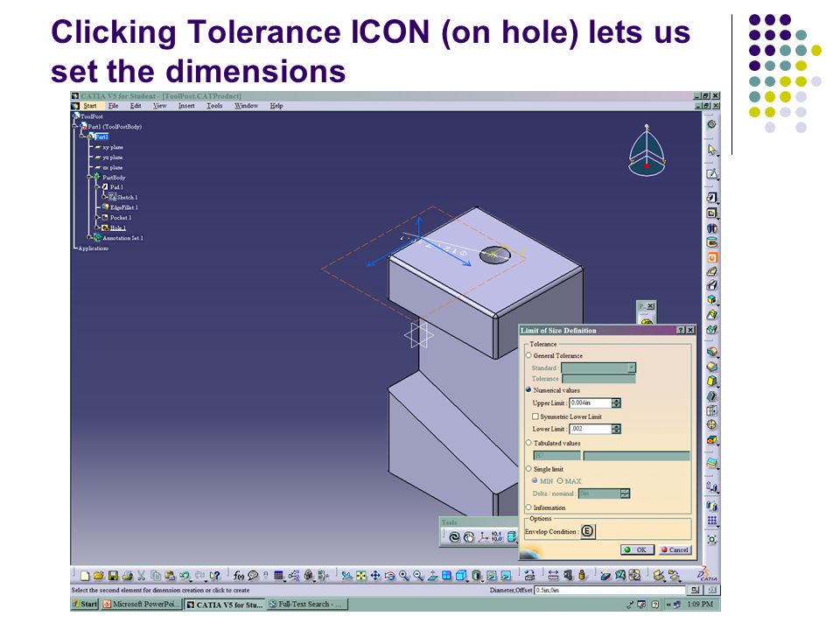The width and height of the screenshot is (840, 630).
Task: Click the Save floppy disk icon
Action: tap(113, 576)
